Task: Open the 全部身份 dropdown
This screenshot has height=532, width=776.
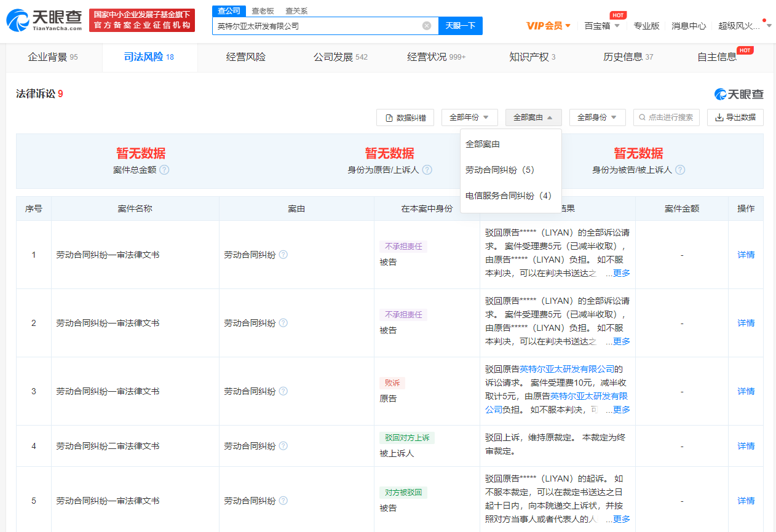Action: pos(597,117)
